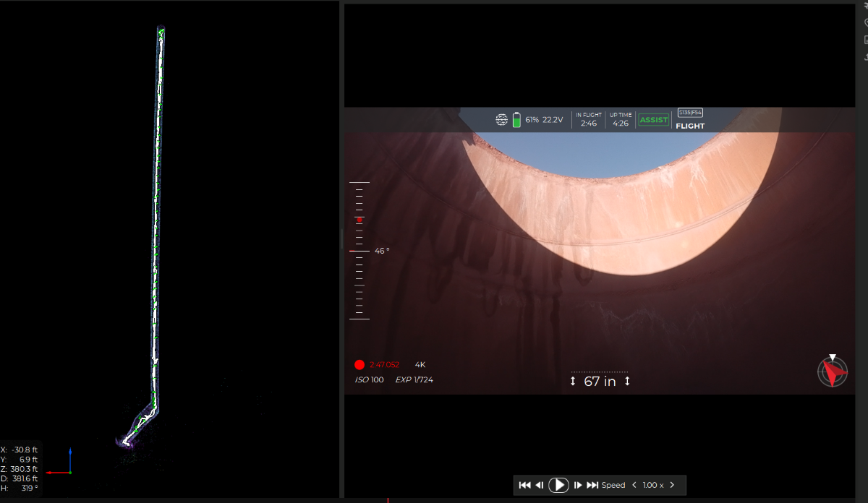868x503 pixels.
Task: Skip to the start of the video
Action: pyautogui.click(x=525, y=485)
